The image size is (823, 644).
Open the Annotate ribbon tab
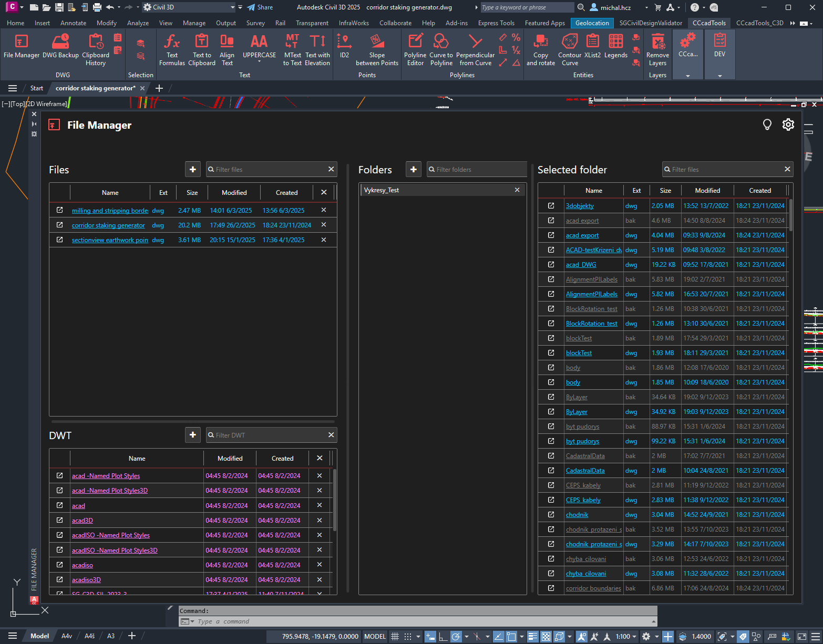tap(73, 23)
